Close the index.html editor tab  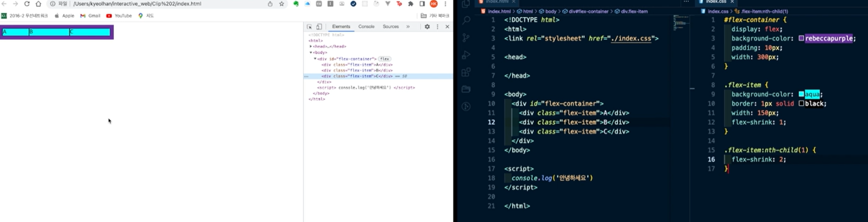[x=514, y=2]
